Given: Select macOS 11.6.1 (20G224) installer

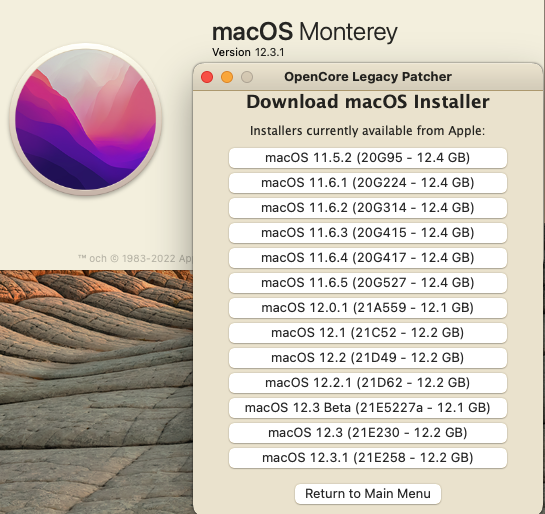Looking at the screenshot, I should [368, 183].
